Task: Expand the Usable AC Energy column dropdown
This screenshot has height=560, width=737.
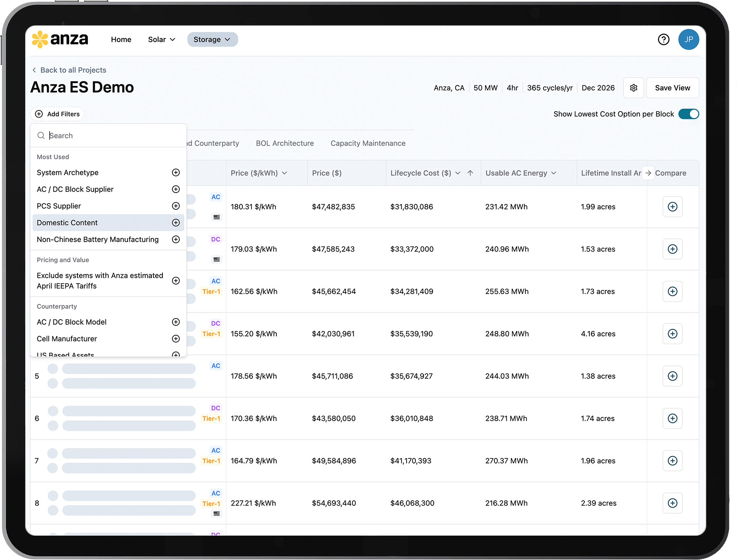Action: click(x=553, y=173)
